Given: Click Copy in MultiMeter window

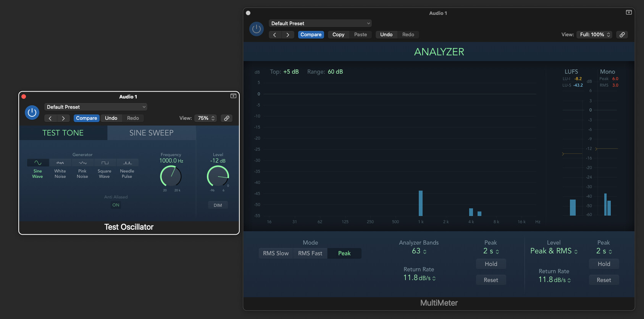Looking at the screenshot, I should 339,35.
